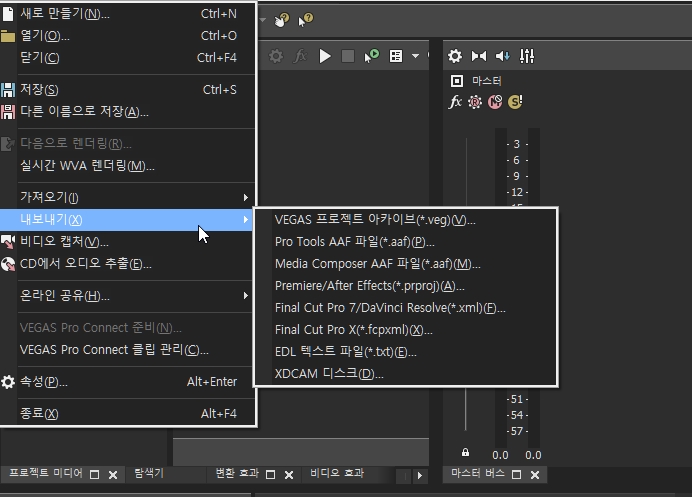Export Final Cut Pro X (*.fcpxml)
Viewport: 692px width, 497px height.
coord(406,330)
